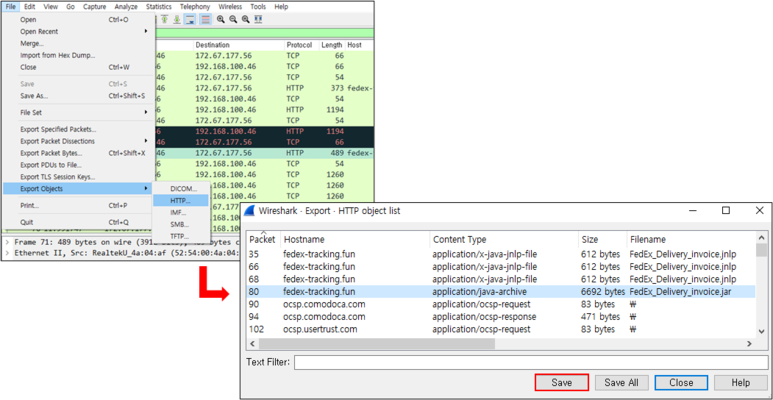Open the Telephony menu

click(x=195, y=7)
